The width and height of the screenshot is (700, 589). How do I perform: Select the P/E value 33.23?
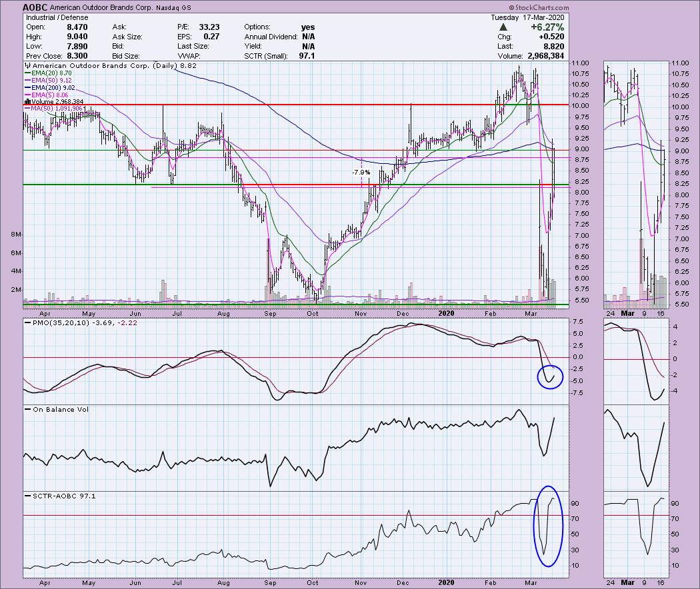(x=209, y=27)
